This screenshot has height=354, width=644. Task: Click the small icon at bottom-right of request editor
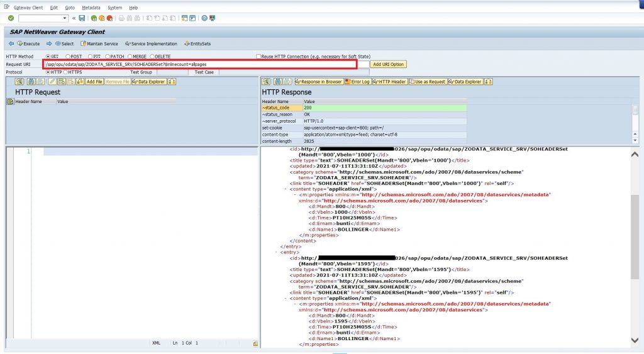tap(255, 343)
